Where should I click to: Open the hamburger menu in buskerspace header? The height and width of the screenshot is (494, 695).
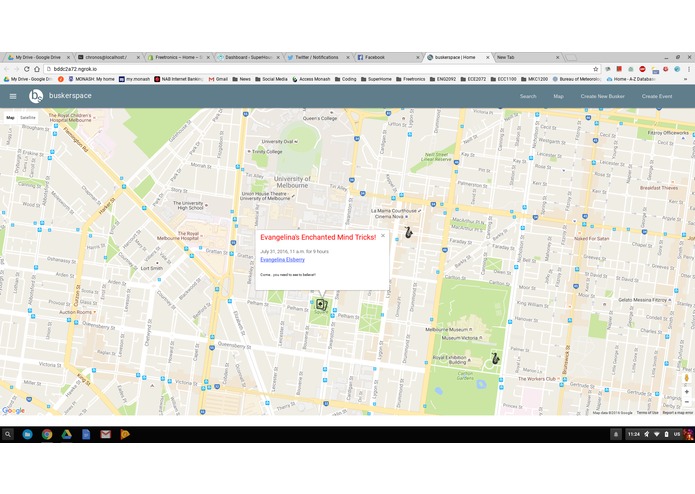coord(13,96)
